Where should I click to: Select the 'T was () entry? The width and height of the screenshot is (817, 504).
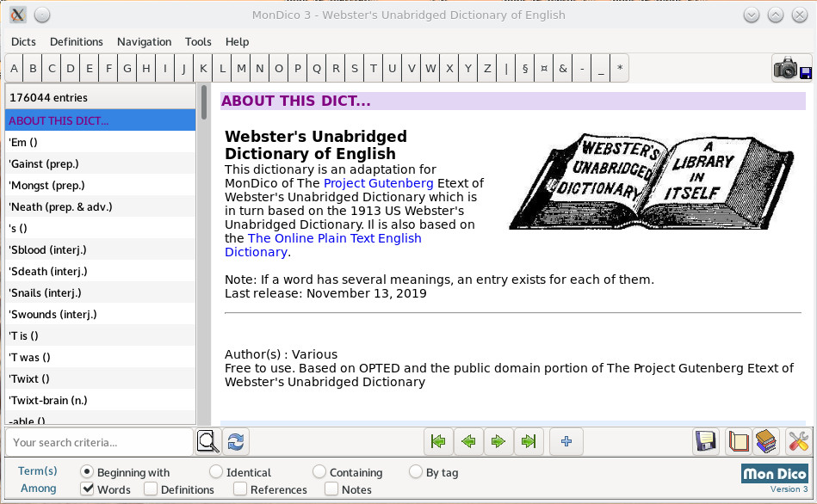(100, 357)
